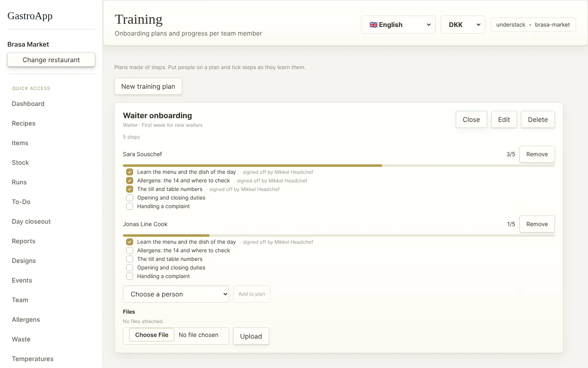Tick Sara's 'Handling a complaint' checkbox
The image size is (588, 368).
pos(129,206)
